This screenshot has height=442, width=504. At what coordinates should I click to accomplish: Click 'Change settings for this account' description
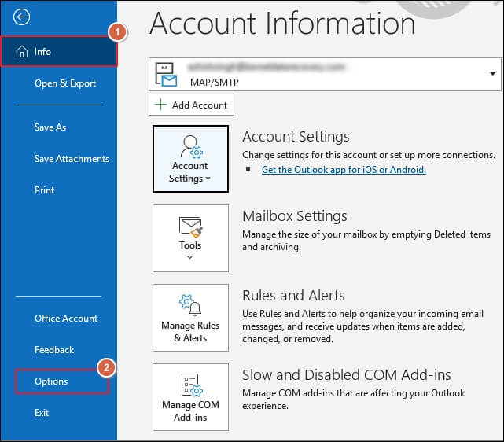point(369,155)
